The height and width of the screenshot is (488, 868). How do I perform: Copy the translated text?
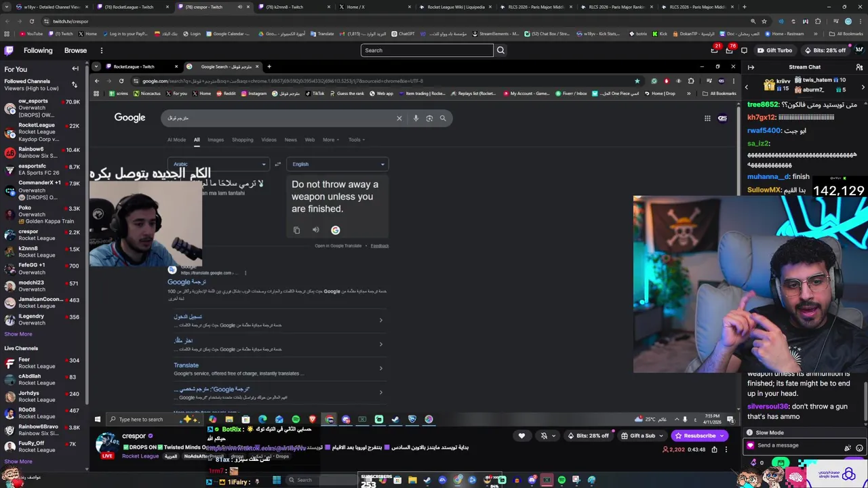pos(296,230)
